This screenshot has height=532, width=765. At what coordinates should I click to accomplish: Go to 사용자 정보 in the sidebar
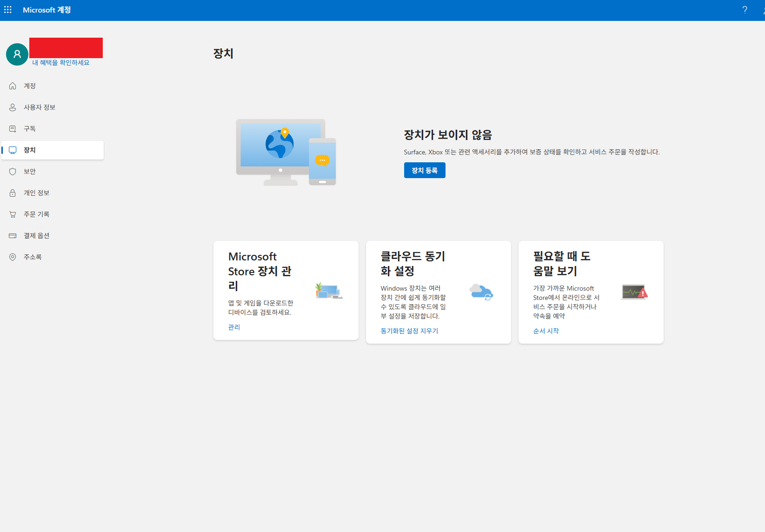53,107
